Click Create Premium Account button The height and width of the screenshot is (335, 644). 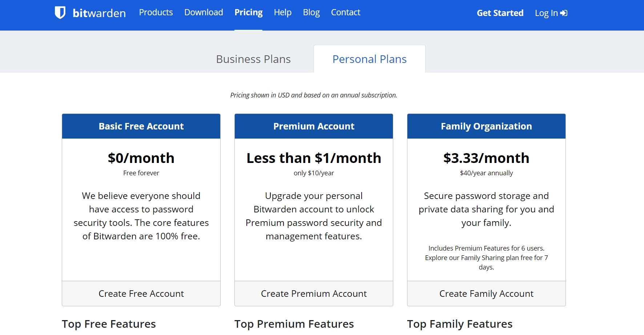point(314,294)
